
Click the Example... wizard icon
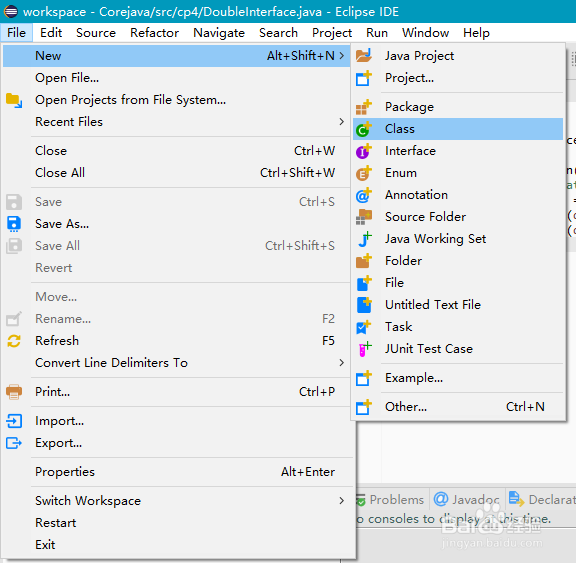(364, 378)
